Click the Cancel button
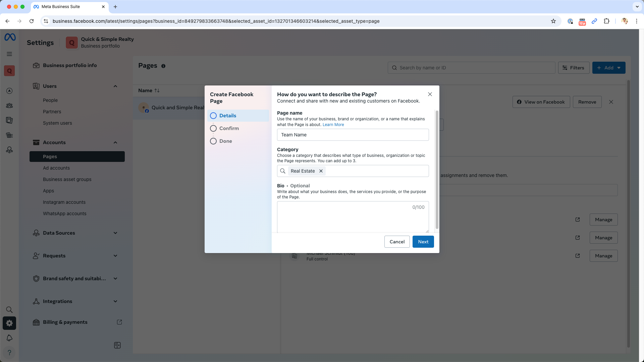Image resolution: width=644 pixels, height=362 pixels. pos(397,242)
